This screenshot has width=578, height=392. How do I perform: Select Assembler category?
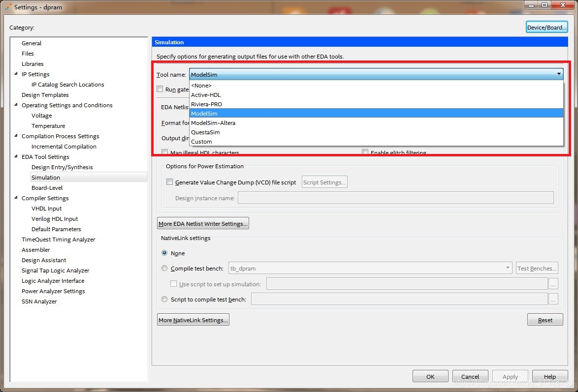pyautogui.click(x=35, y=249)
